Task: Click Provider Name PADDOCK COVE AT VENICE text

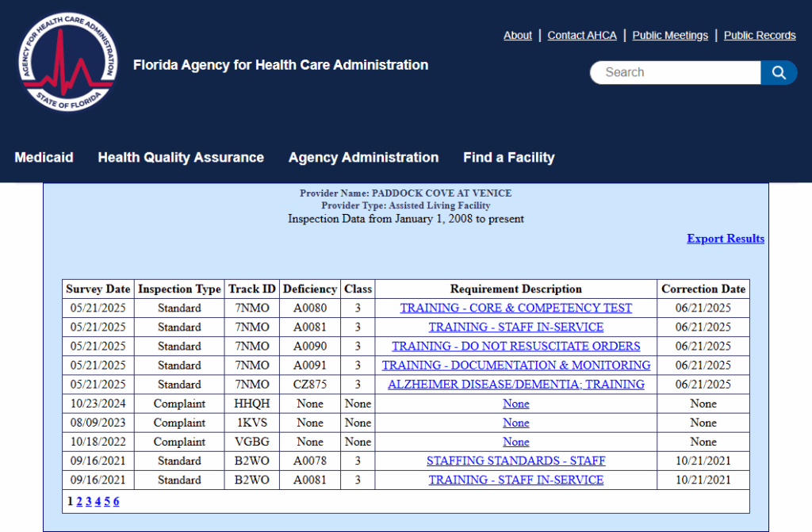Action: click(405, 193)
